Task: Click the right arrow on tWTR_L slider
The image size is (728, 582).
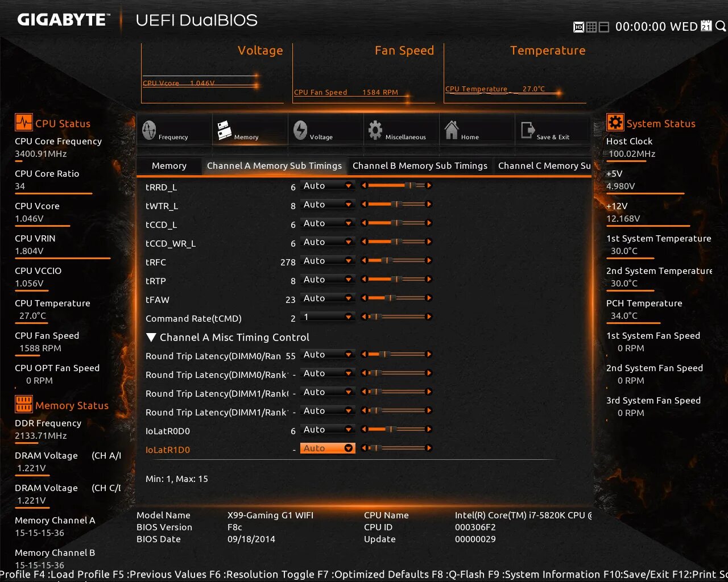Action: (x=429, y=204)
